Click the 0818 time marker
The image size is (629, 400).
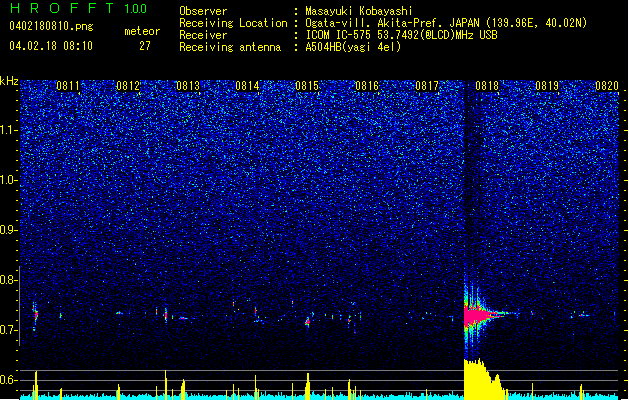(x=487, y=86)
